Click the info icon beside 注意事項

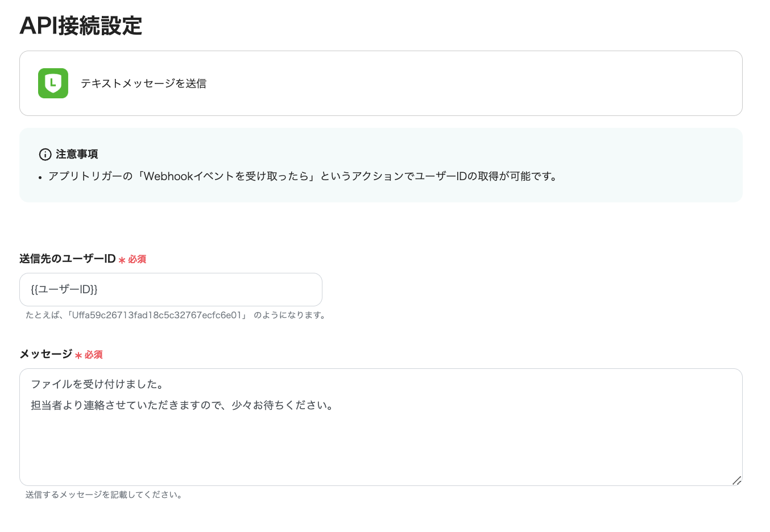pos(45,154)
